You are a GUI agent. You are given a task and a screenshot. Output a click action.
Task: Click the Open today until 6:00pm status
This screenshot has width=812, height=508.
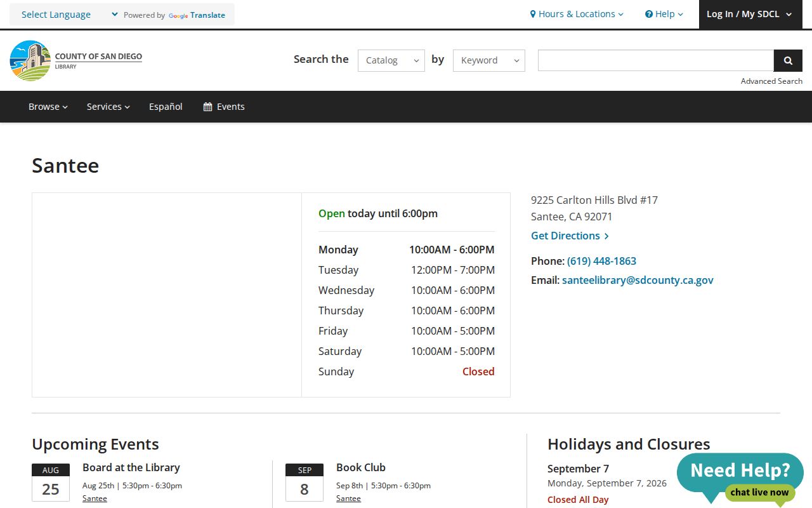tap(378, 213)
